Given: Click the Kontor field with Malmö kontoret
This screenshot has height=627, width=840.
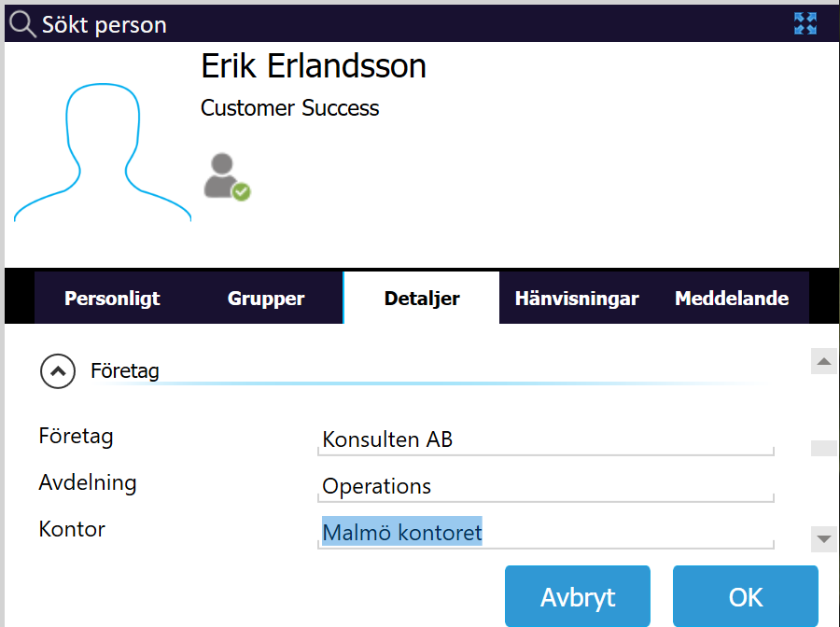Looking at the screenshot, I should click(546, 534).
